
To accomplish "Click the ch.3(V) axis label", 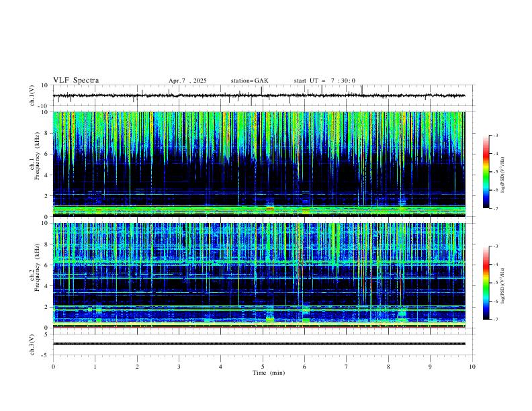I will (32, 345).
